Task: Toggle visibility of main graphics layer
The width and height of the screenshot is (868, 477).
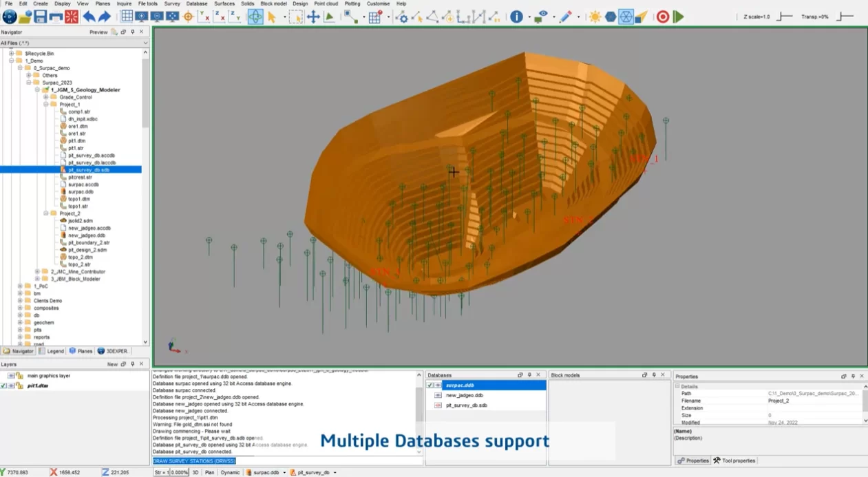Action: (12, 376)
